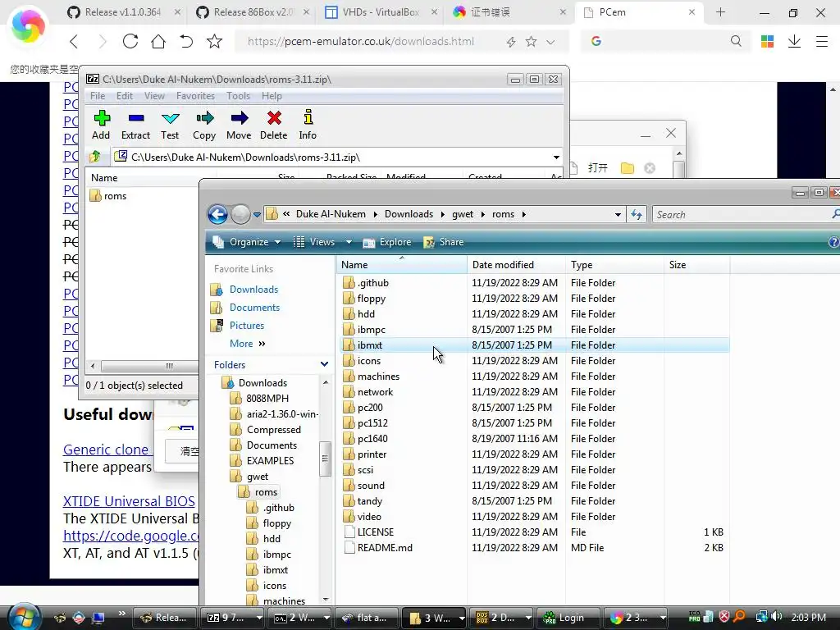840x630 pixels.
Task: Open the 7-Zip File menu
Action: pos(98,96)
